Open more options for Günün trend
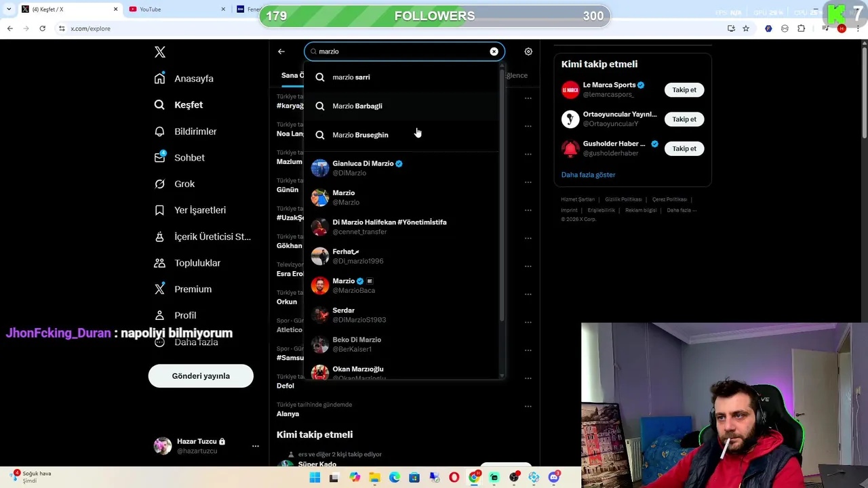The image size is (868, 488). point(528,182)
